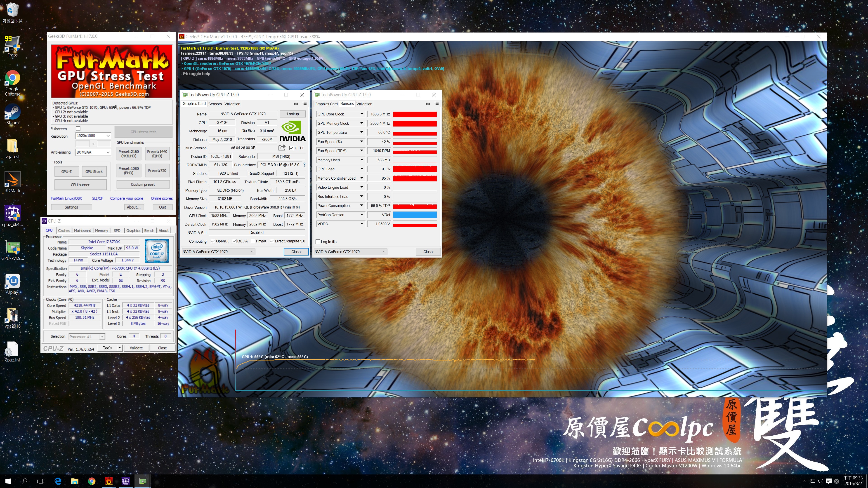Toggle the Fullscreen checkbox in FurMark
This screenshot has height=488, width=868.
pos(78,129)
